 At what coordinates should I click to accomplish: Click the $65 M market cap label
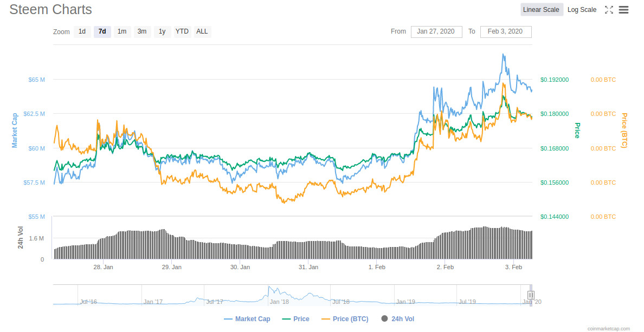click(x=36, y=80)
